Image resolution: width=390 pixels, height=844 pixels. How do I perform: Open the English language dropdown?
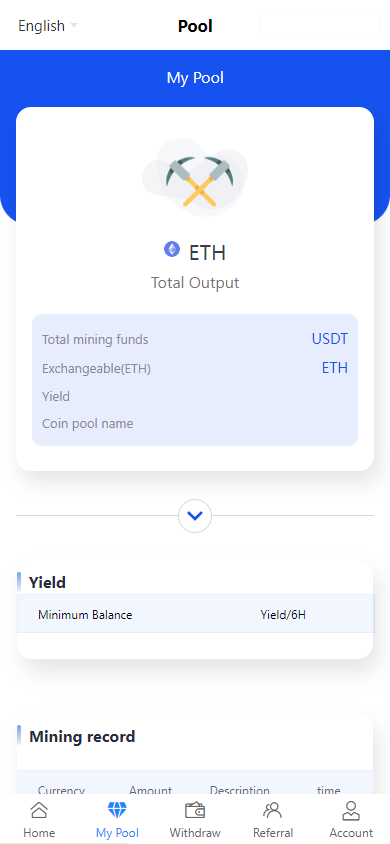click(x=48, y=26)
